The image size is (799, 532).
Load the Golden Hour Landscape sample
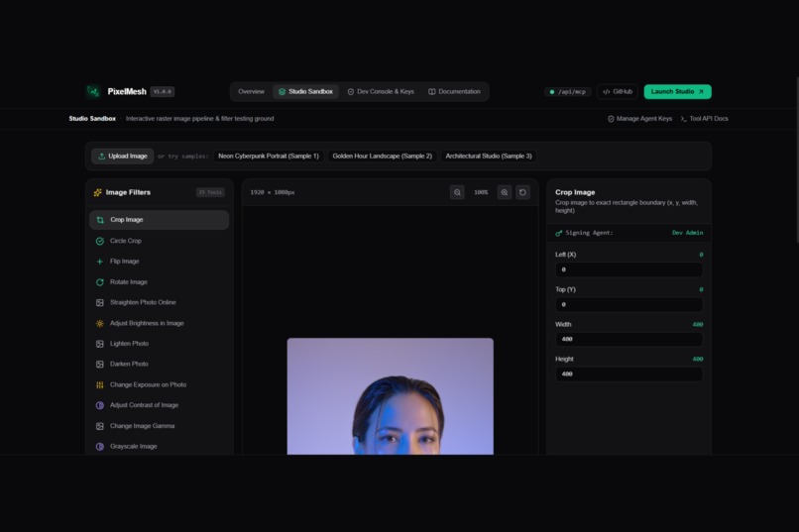tap(383, 157)
